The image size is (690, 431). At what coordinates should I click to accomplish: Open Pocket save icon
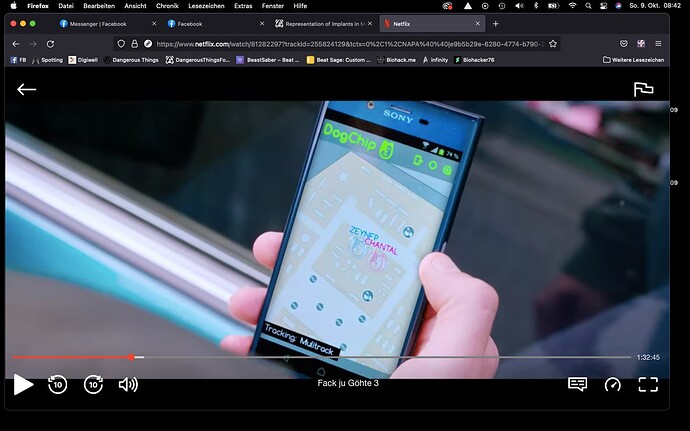pos(624,44)
